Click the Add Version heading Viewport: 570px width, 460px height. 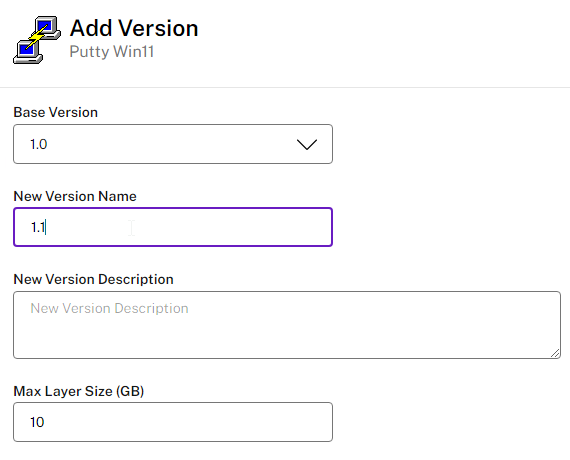click(134, 28)
